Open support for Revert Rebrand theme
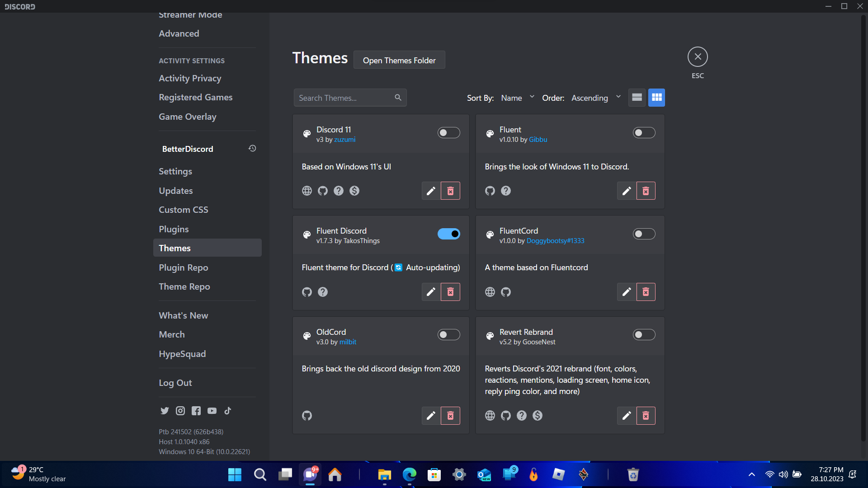 pyautogui.click(x=522, y=416)
